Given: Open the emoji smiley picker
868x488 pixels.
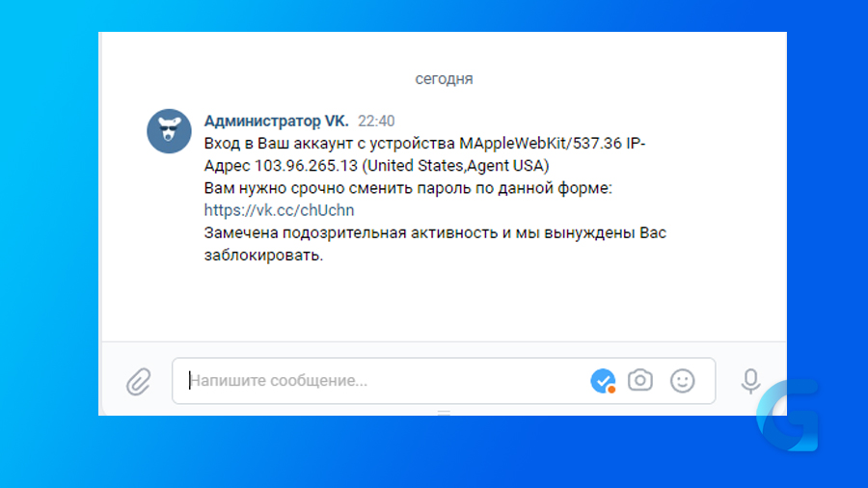Looking at the screenshot, I should coord(682,381).
